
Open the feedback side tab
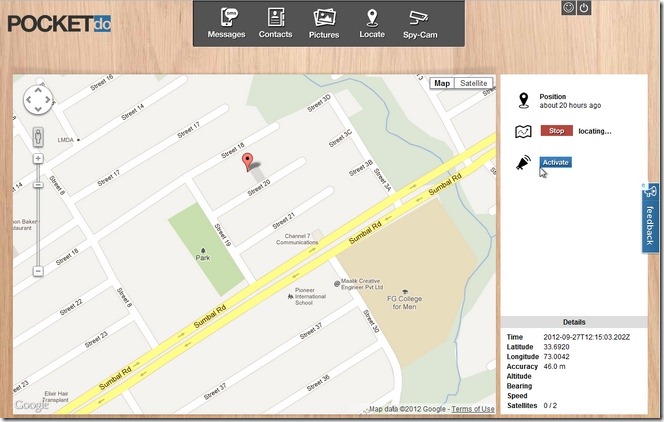650,218
